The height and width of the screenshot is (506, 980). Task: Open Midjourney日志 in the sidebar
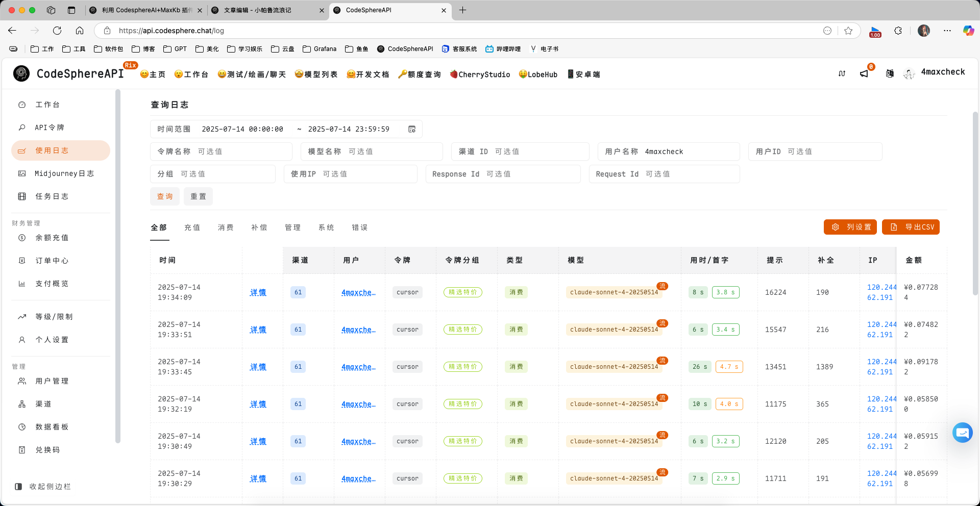click(x=64, y=173)
